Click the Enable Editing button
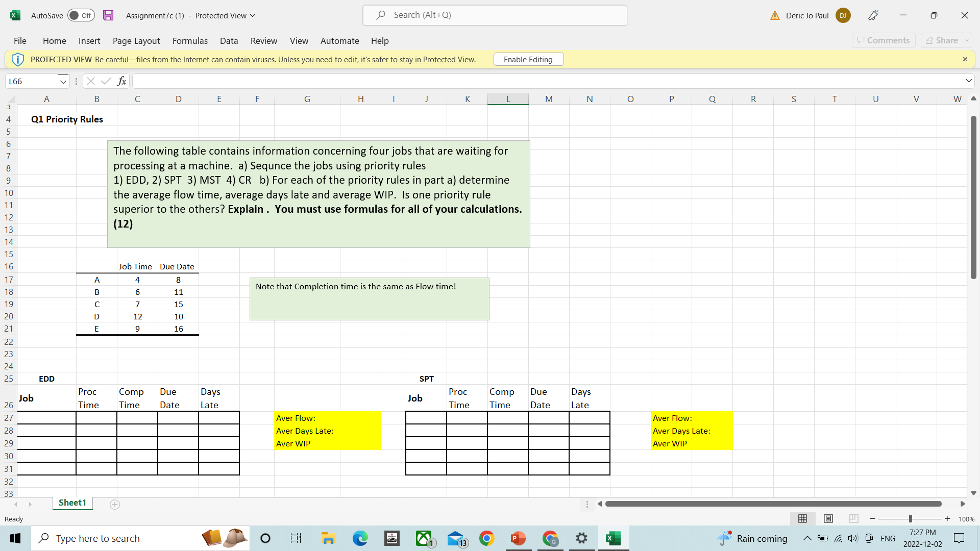This screenshot has width=980, height=551. point(528,59)
